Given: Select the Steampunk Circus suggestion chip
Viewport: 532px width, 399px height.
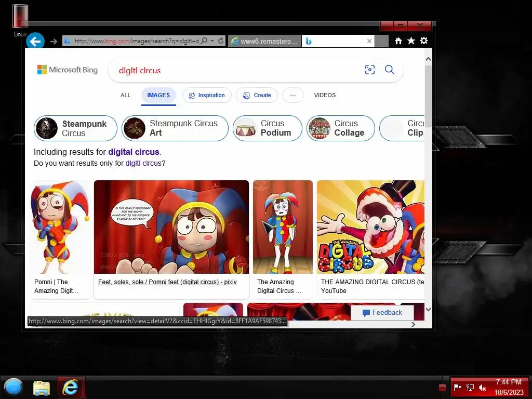Looking at the screenshot, I should point(76,128).
